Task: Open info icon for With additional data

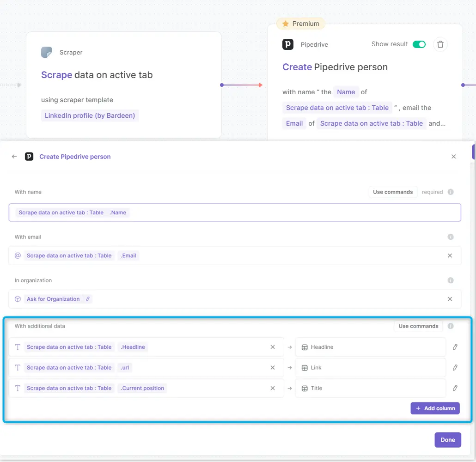Action: point(451,326)
